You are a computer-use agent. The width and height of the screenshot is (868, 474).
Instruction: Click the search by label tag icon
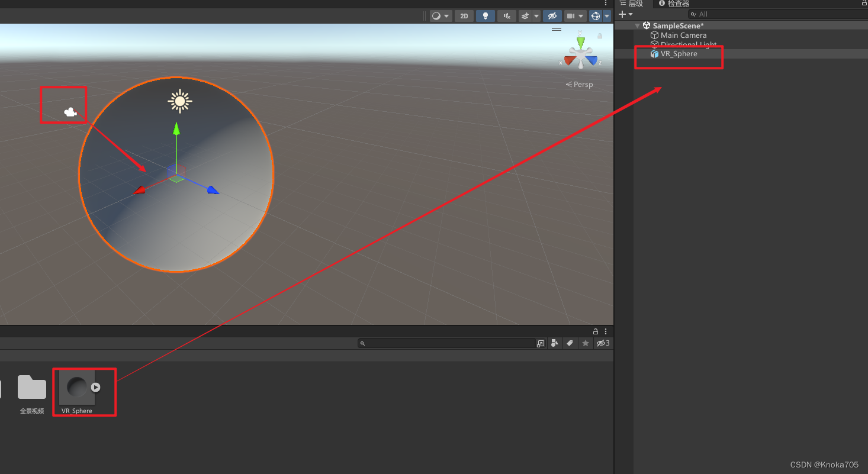point(570,343)
